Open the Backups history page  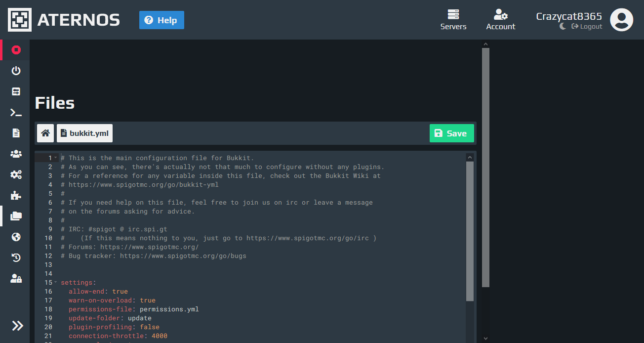pos(16,257)
